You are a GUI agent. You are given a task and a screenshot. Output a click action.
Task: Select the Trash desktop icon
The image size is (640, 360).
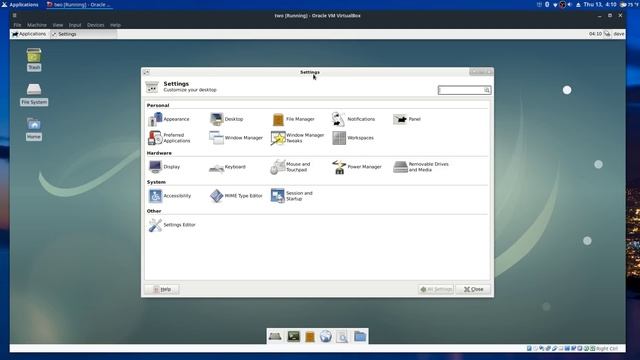(x=34, y=60)
